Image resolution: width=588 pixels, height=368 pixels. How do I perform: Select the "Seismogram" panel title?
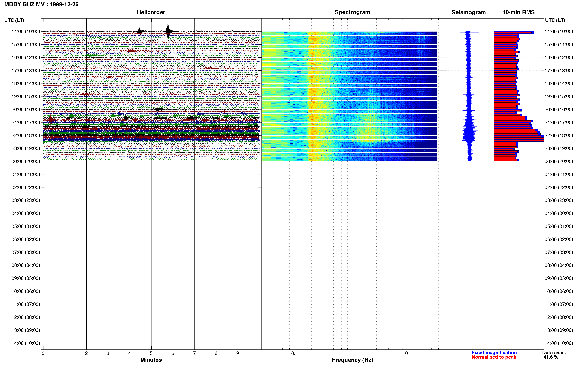click(x=468, y=12)
